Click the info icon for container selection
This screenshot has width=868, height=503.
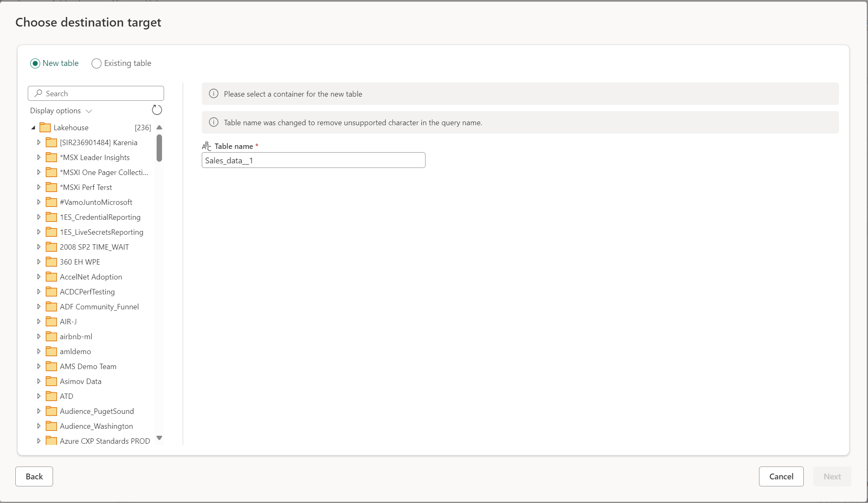click(x=213, y=93)
